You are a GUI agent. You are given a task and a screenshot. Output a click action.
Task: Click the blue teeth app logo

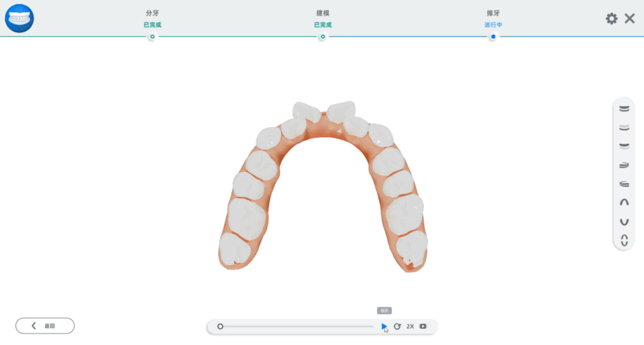[19, 18]
